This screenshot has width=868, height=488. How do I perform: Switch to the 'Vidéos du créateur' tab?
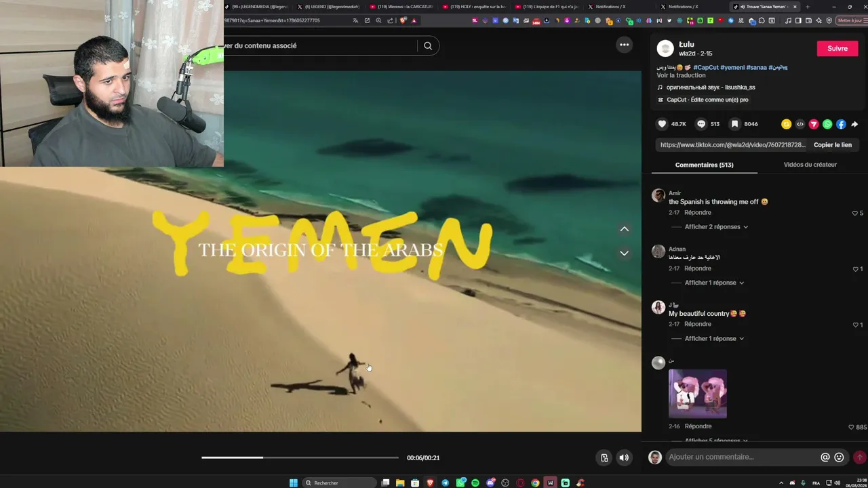pyautogui.click(x=810, y=165)
